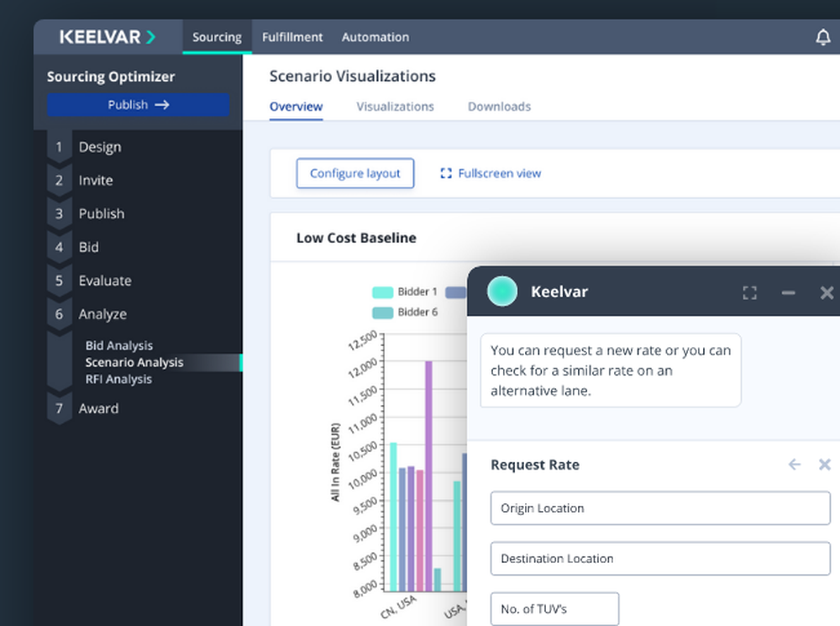Select Scenario Analysis sub-item
The height and width of the screenshot is (626, 840).
coord(134,362)
